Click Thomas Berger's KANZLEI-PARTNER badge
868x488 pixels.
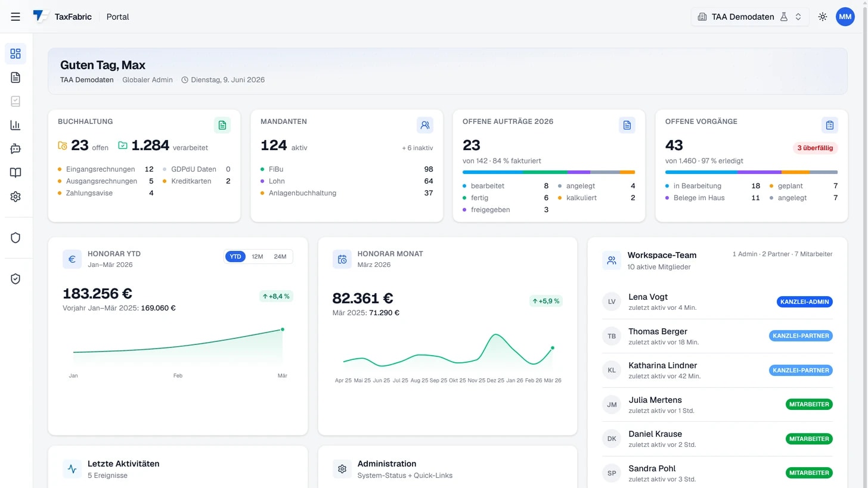point(801,335)
